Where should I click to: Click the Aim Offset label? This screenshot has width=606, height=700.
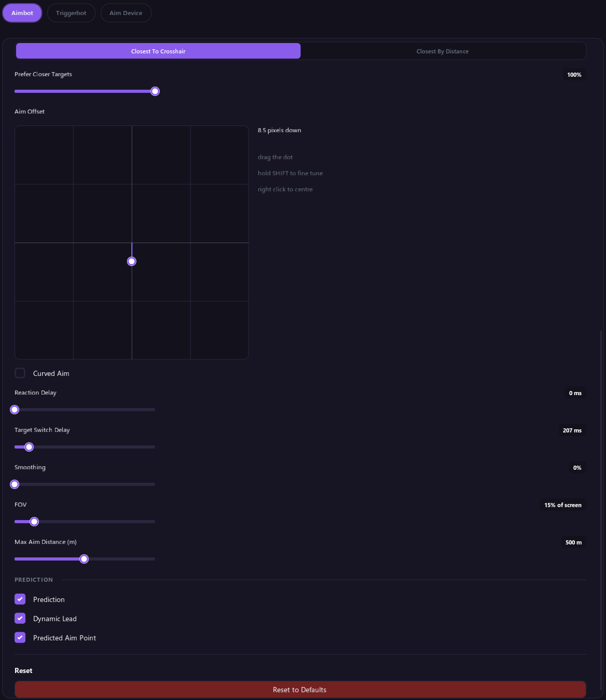pos(30,111)
